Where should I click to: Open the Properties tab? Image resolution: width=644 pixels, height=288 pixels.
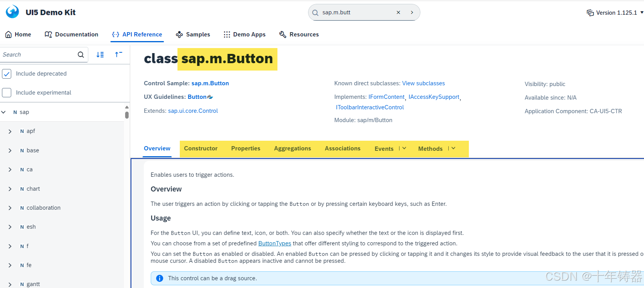click(x=246, y=148)
